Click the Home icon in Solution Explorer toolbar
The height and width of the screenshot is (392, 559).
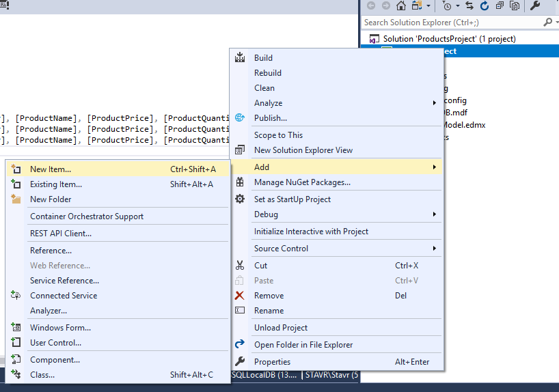coord(401,5)
